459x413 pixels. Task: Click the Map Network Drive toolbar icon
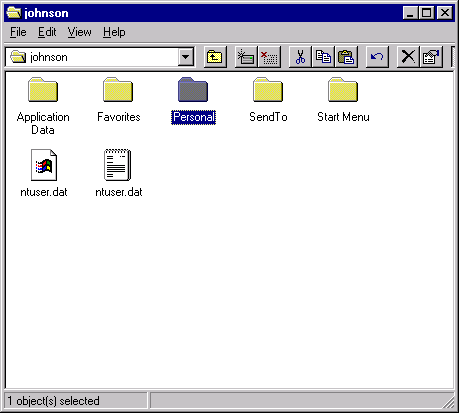pos(246,57)
